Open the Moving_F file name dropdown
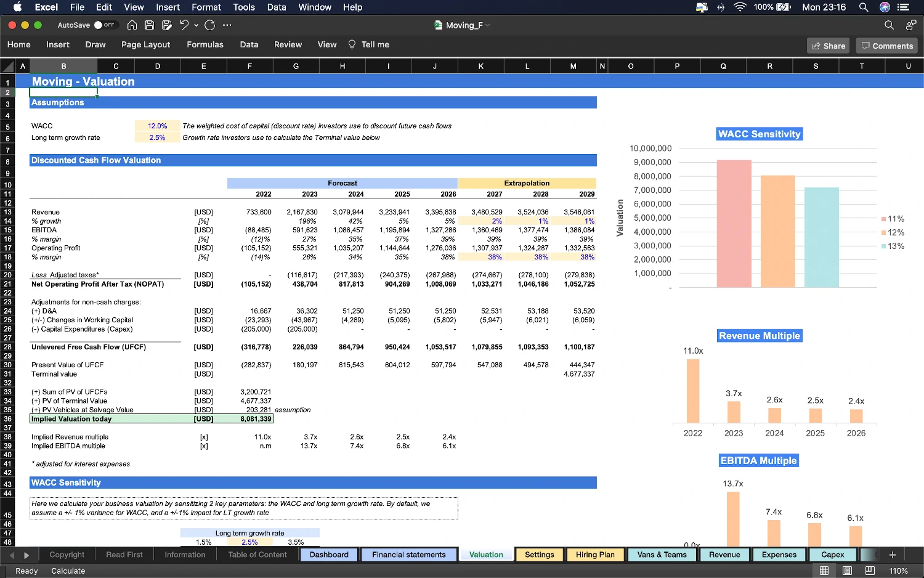The width and height of the screenshot is (924, 578). tap(488, 25)
